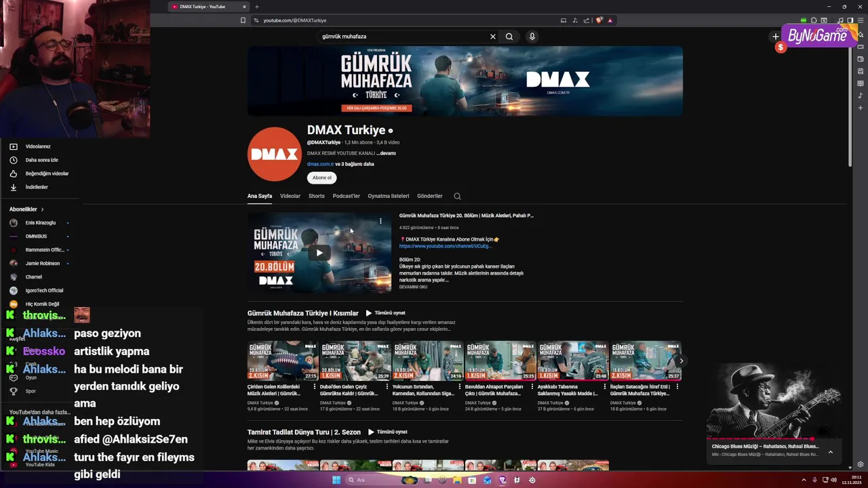Open the featured video's three-dot menu

380,221
